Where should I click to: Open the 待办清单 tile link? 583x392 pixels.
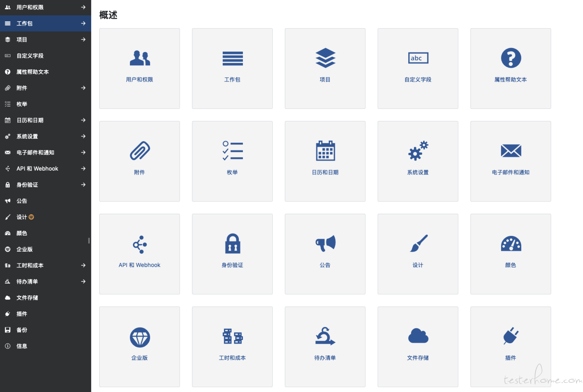[325, 358]
